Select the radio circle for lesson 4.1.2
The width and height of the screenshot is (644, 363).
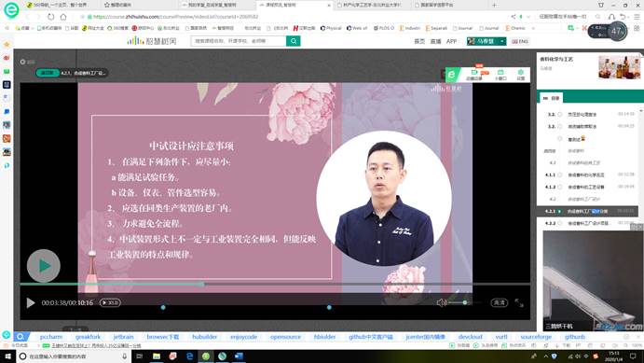pos(559,187)
